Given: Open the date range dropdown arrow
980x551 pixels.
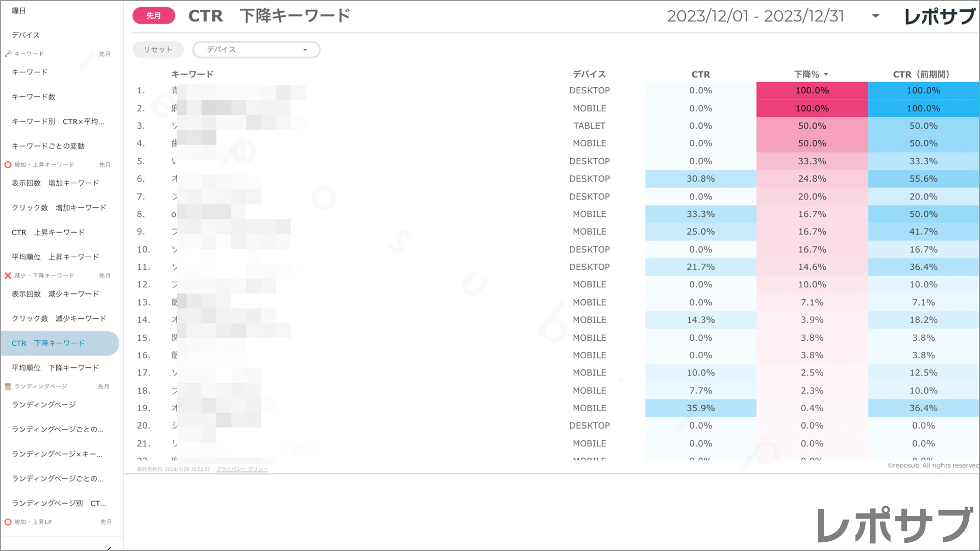Looking at the screenshot, I should click(x=875, y=16).
